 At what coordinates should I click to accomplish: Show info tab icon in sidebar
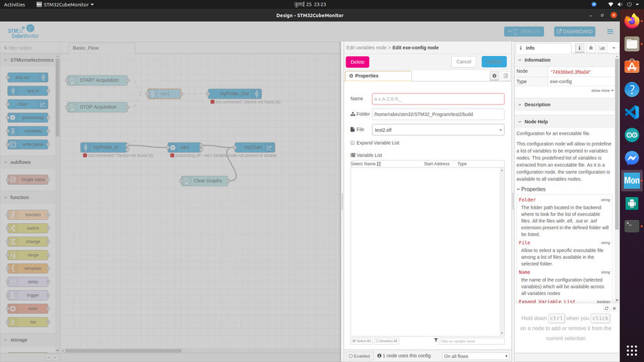(580, 48)
